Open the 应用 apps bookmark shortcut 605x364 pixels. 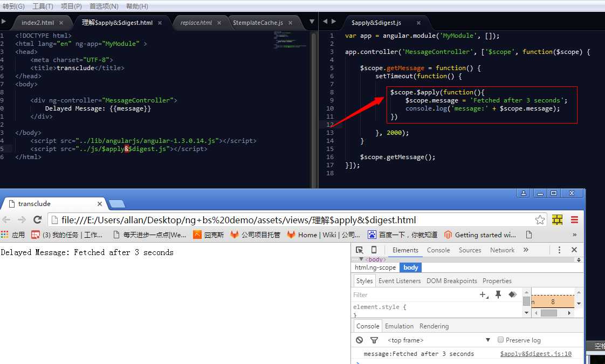pos(13,235)
